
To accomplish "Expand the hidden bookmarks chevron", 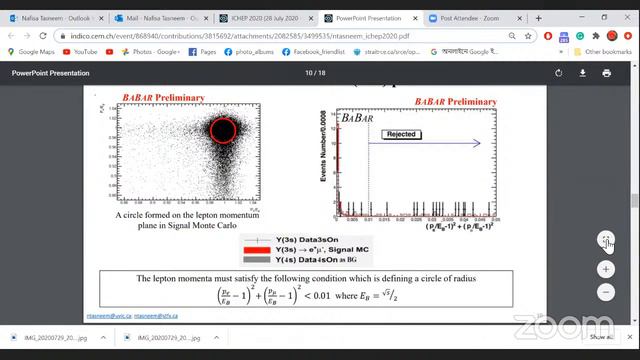I will click(561, 52).
